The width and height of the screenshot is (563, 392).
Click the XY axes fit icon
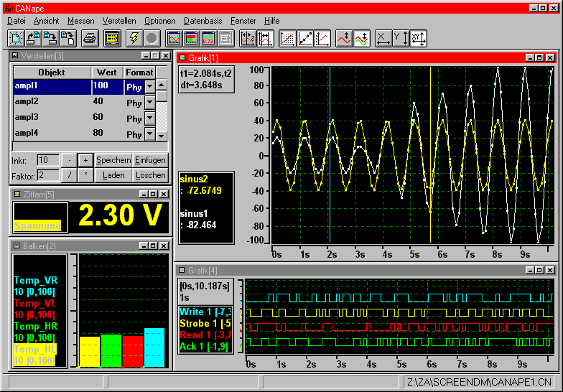[418, 38]
